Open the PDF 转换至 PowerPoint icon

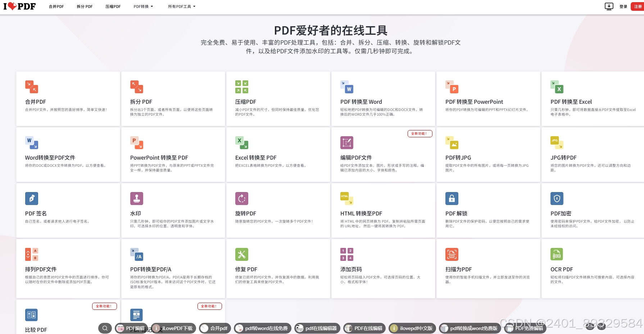(x=452, y=87)
